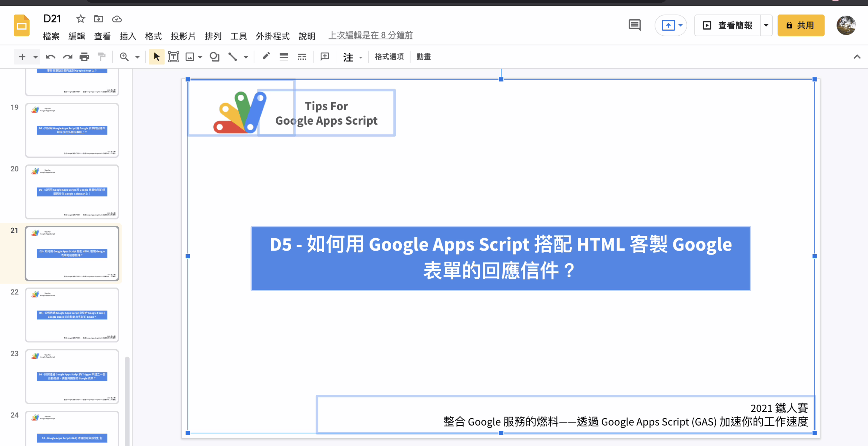Image resolution: width=868 pixels, height=446 pixels.
Task: Open the 格式 menu
Action: pyautogui.click(x=153, y=36)
